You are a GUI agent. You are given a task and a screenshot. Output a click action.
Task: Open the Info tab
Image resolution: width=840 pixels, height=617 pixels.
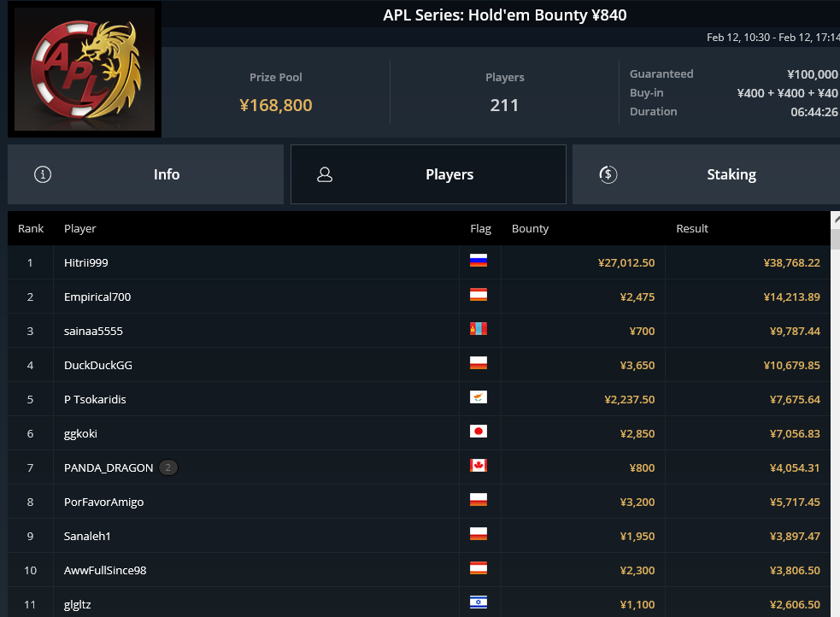[x=145, y=174]
